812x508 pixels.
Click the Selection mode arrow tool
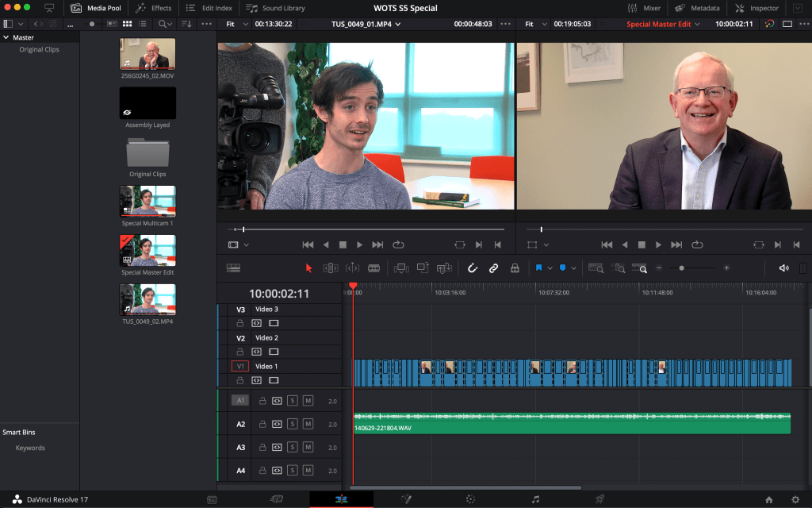coord(309,268)
